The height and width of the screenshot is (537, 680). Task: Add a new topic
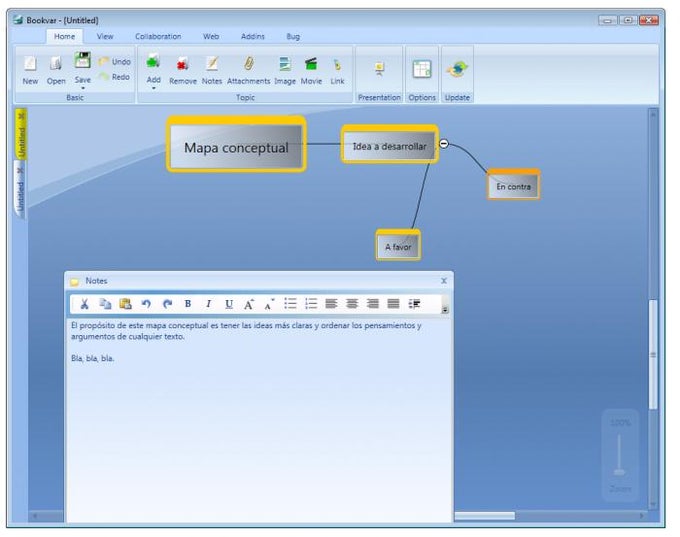click(x=153, y=62)
